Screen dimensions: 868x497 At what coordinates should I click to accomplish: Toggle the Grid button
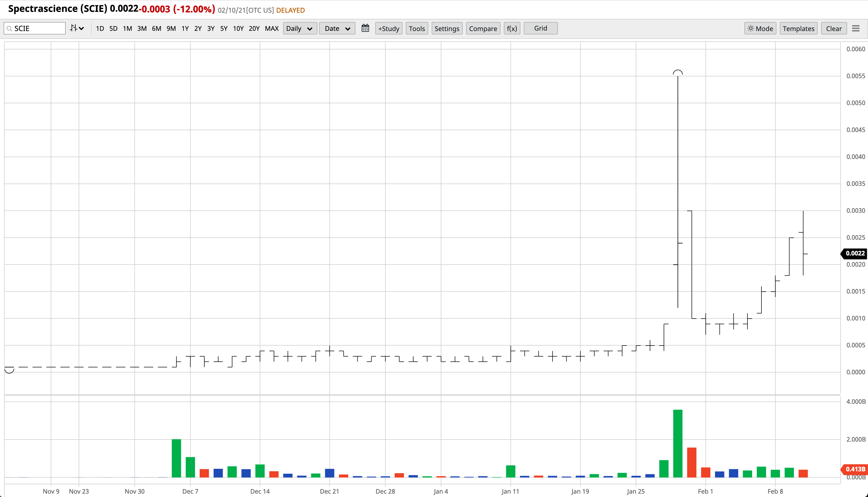[540, 28]
